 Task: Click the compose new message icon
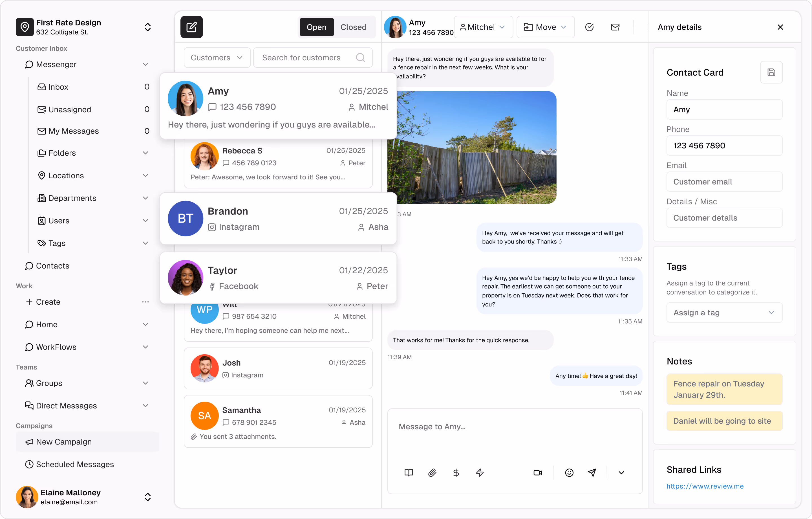[191, 27]
